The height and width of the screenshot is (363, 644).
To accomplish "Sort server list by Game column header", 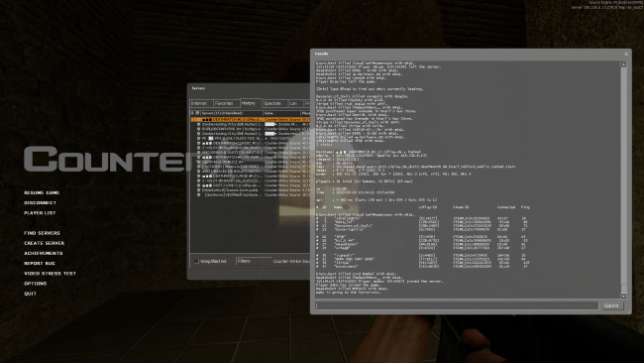I will pyautogui.click(x=281, y=113).
